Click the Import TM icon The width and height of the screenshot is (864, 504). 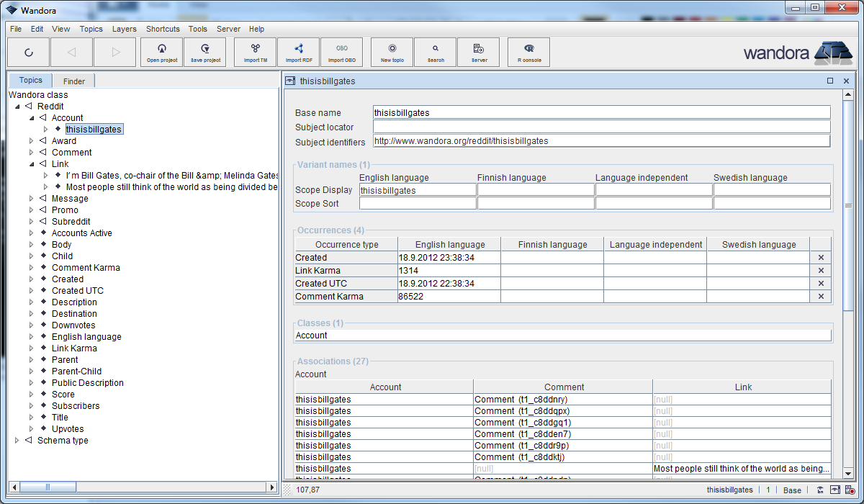pyautogui.click(x=256, y=52)
